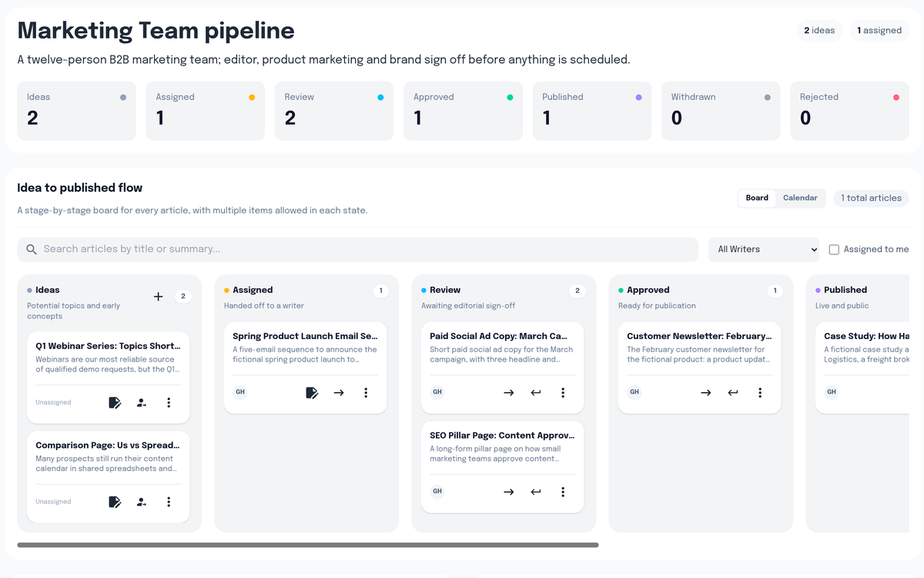Viewport: 924px width, 578px height.
Task: Send Paid Social Ad Copy back
Action: click(x=536, y=392)
